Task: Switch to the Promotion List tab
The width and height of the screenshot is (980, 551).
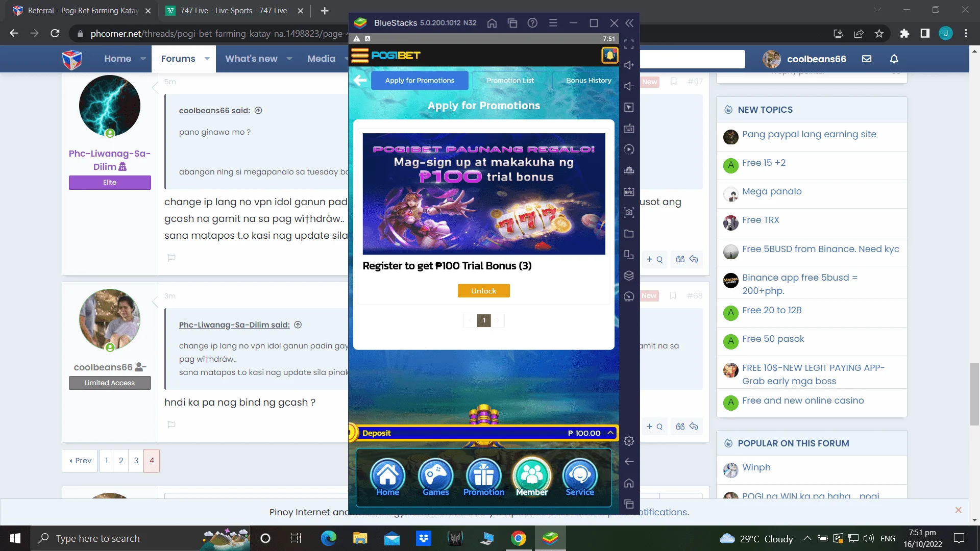Action: (x=510, y=81)
